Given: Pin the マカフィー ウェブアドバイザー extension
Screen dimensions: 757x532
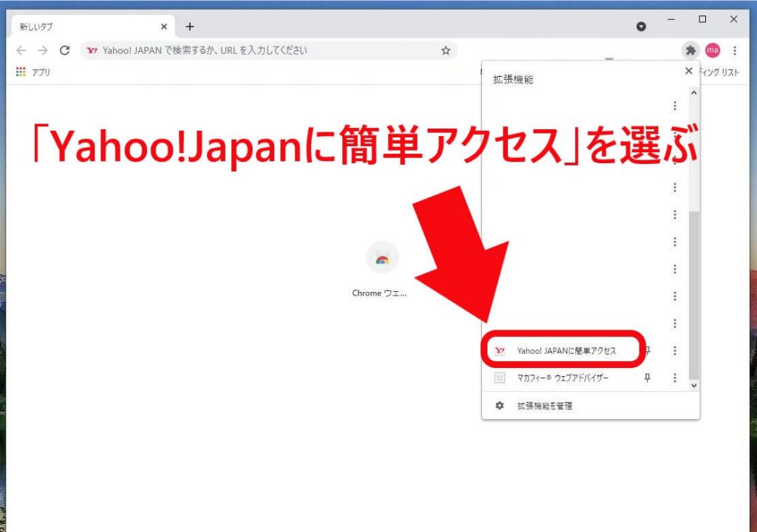Looking at the screenshot, I should point(648,378).
